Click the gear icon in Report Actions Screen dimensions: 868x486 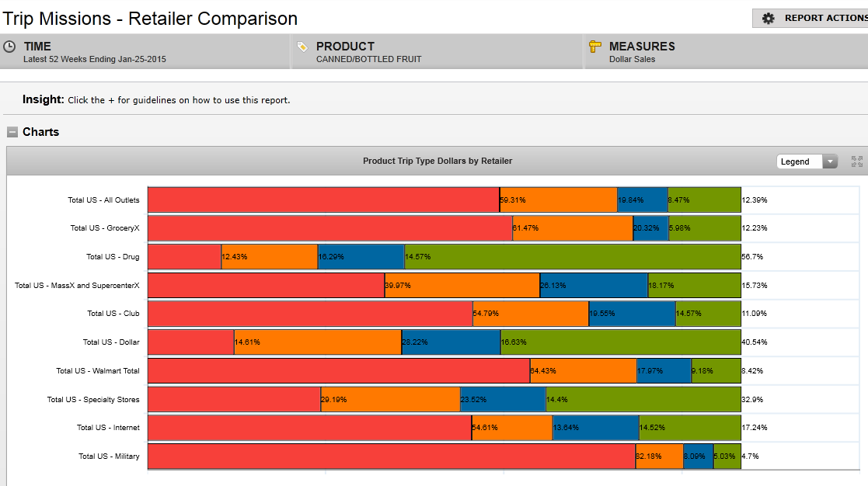click(769, 18)
